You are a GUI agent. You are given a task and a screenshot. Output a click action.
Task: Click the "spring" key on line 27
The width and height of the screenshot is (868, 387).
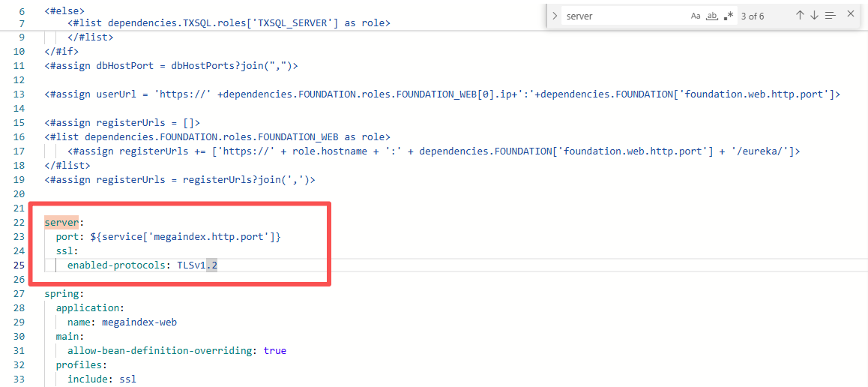61,294
